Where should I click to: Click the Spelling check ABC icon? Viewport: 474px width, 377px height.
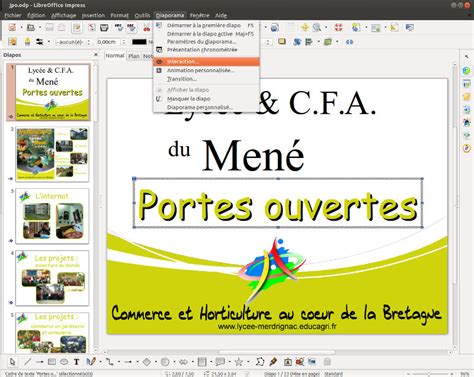coord(119,28)
